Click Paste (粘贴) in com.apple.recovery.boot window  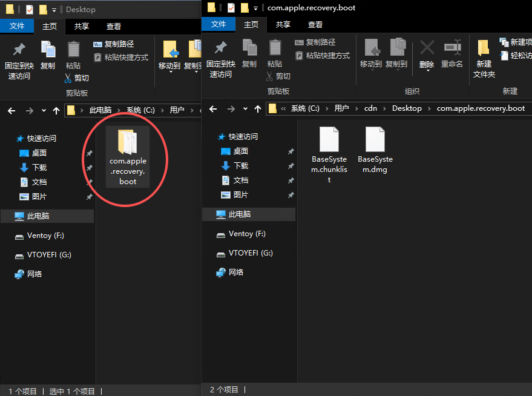click(x=275, y=53)
